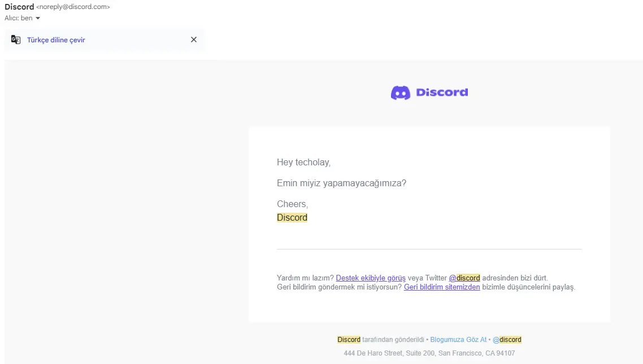This screenshot has height=364, width=643.
Task: Expand recipient details arrow next to 'ben'
Action: point(38,18)
